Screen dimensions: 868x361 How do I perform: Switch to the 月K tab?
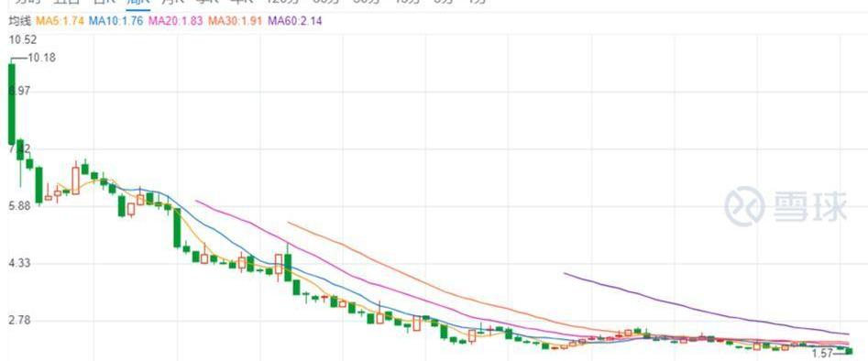pos(172,2)
